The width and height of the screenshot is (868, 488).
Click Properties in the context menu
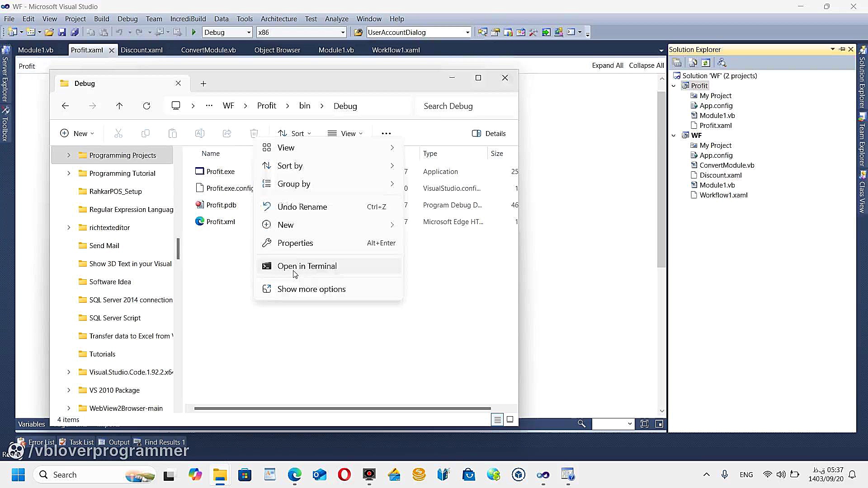click(x=329, y=243)
